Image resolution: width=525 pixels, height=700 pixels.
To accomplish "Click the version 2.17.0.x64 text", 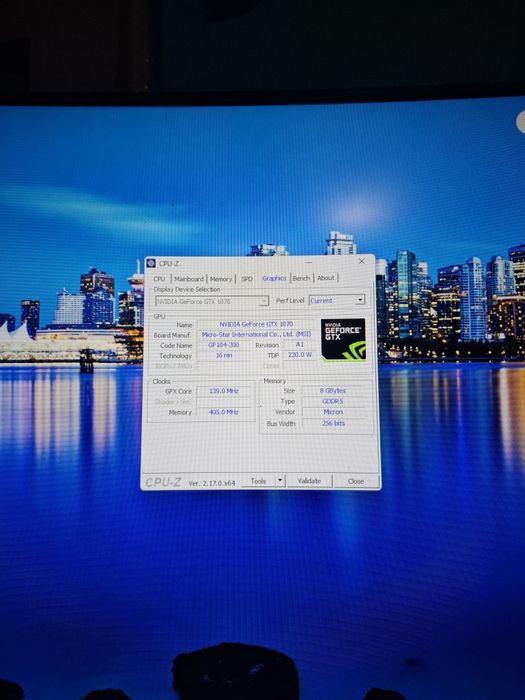I will (x=212, y=483).
